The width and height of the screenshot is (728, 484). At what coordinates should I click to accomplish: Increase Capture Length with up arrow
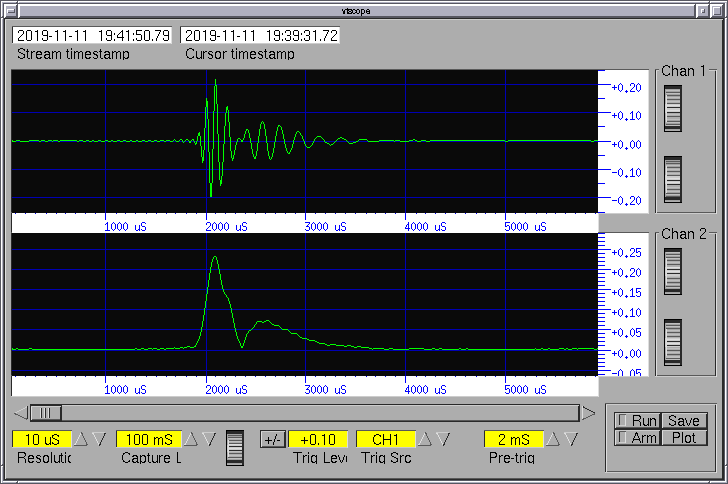(x=190, y=439)
